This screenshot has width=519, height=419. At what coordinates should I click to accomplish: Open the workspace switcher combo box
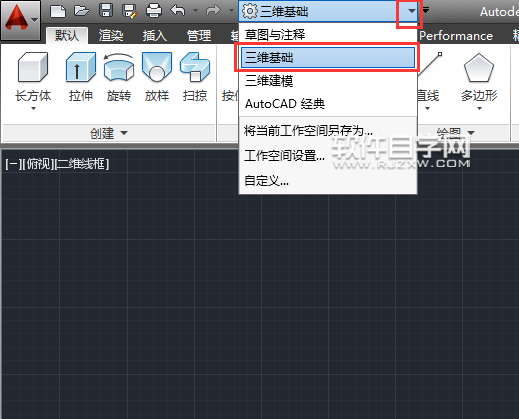pyautogui.click(x=328, y=11)
